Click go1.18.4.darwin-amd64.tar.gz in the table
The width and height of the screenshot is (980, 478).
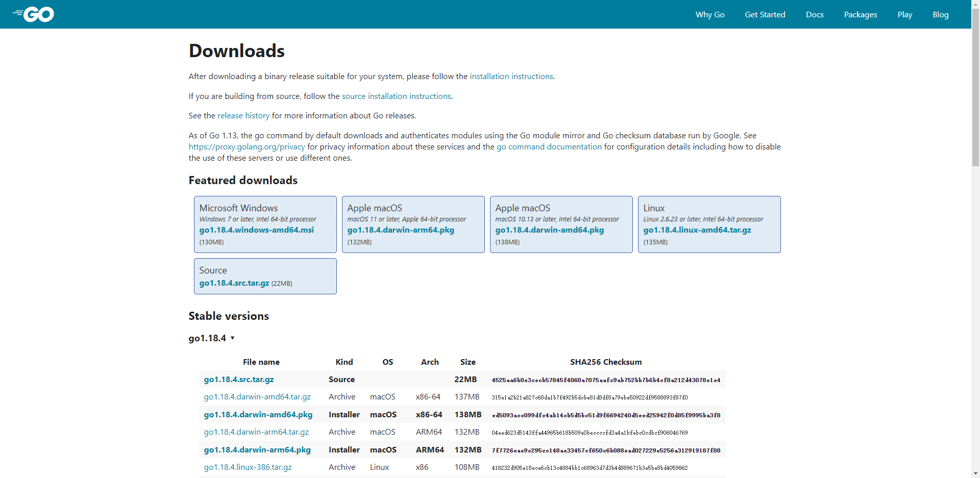tap(257, 397)
